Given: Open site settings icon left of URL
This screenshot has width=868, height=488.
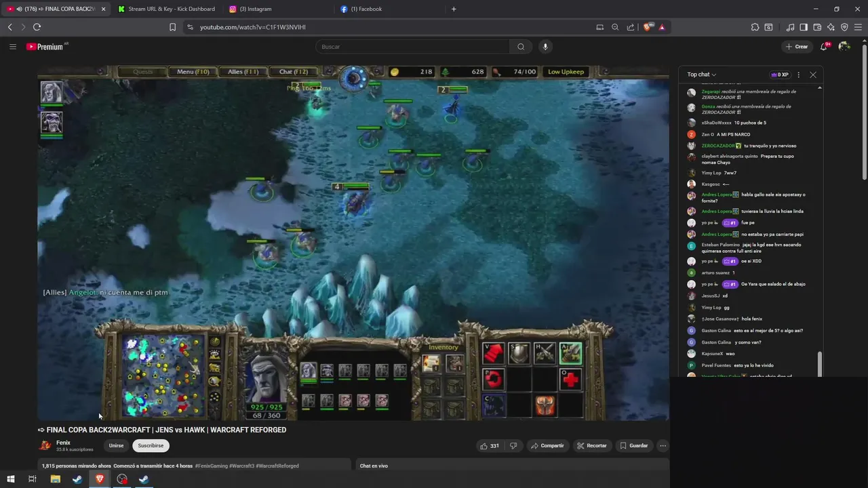Looking at the screenshot, I should (190, 27).
